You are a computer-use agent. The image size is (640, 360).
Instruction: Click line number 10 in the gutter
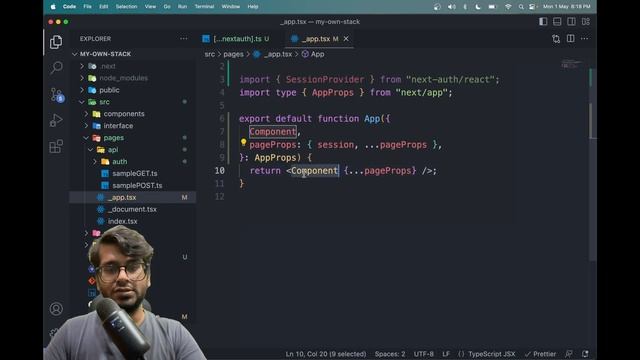tap(220, 171)
